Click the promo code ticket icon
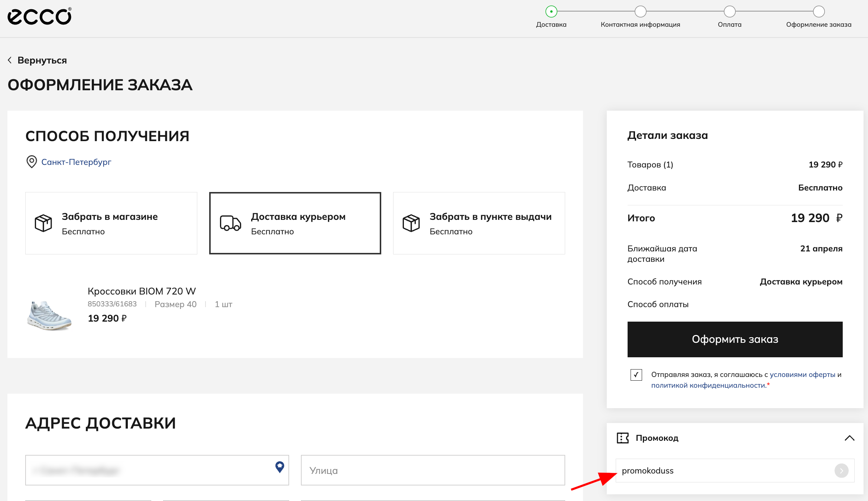Viewport: 868px width, 501px height. pyautogui.click(x=622, y=438)
